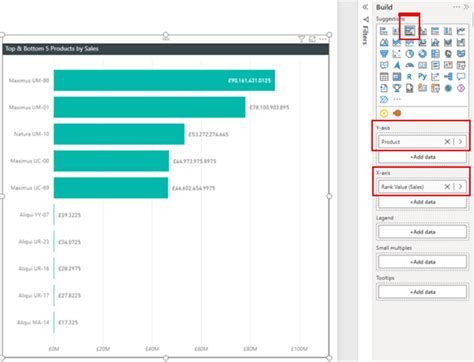Select the Maximus UM-00 bar

164,80
